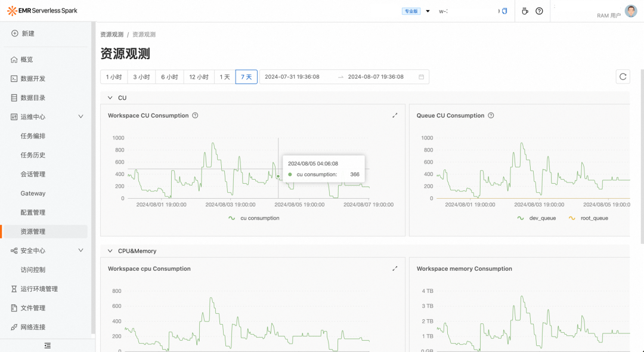Collapse the CU section
Screen dimensions: 644x352
point(110,98)
